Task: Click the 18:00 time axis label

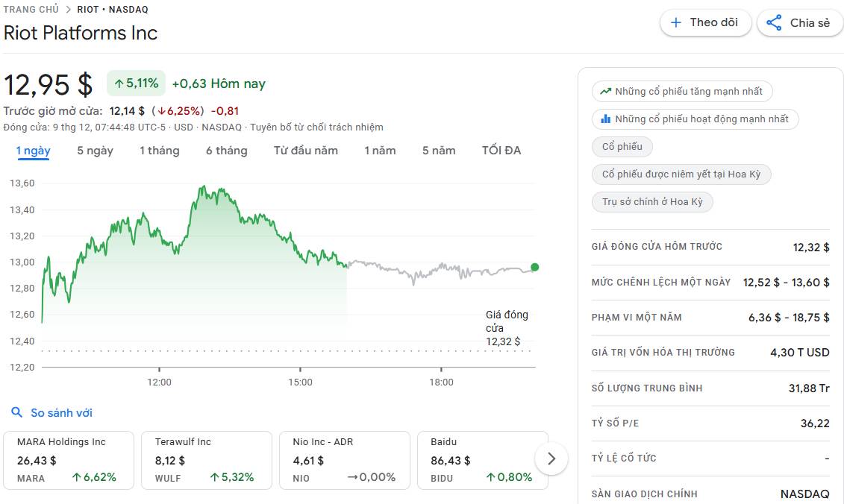Action: pyautogui.click(x=441, y=382)
